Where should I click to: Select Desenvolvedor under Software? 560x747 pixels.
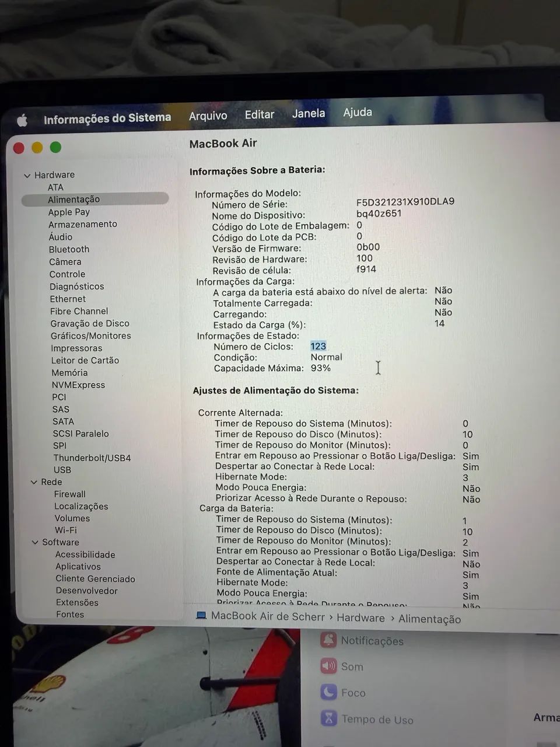(x=86, y=591)
